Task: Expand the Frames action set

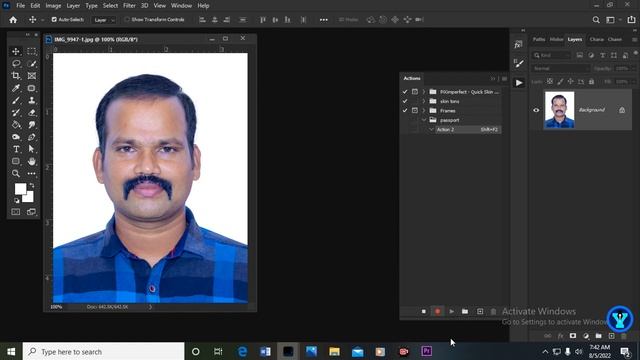Action: point(424,111)
